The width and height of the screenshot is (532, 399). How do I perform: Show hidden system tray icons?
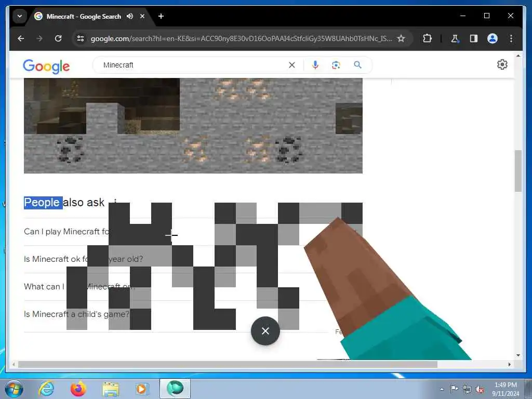coord(442,389)
